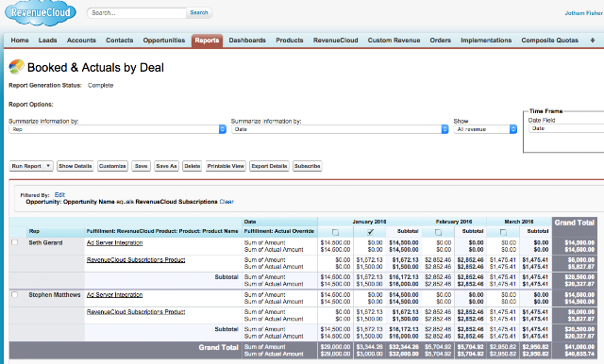The width and height of the screenshot is (604, 364).
Task: Open Stephen Matthews' RevenueCloud Subscriptions Product link
Action: (x=136, y=312)
